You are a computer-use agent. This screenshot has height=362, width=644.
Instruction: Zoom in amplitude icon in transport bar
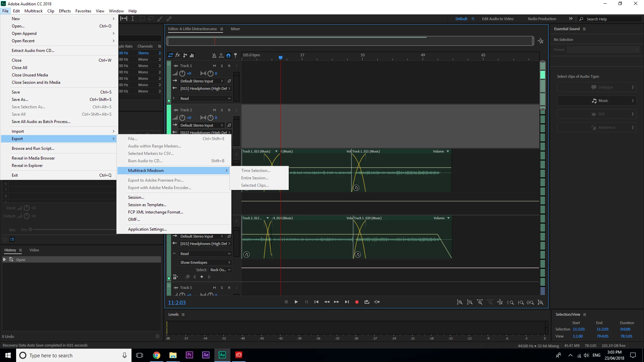point(460,302)
